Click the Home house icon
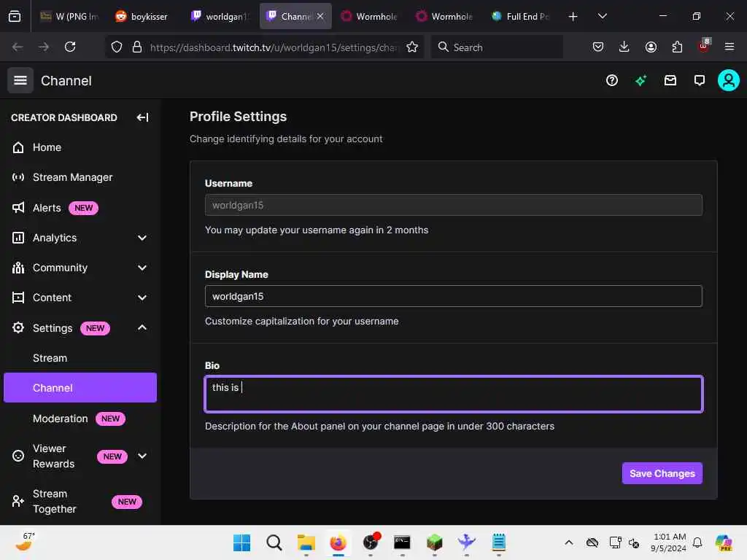 pyautogui.click(x=18, y=147)
